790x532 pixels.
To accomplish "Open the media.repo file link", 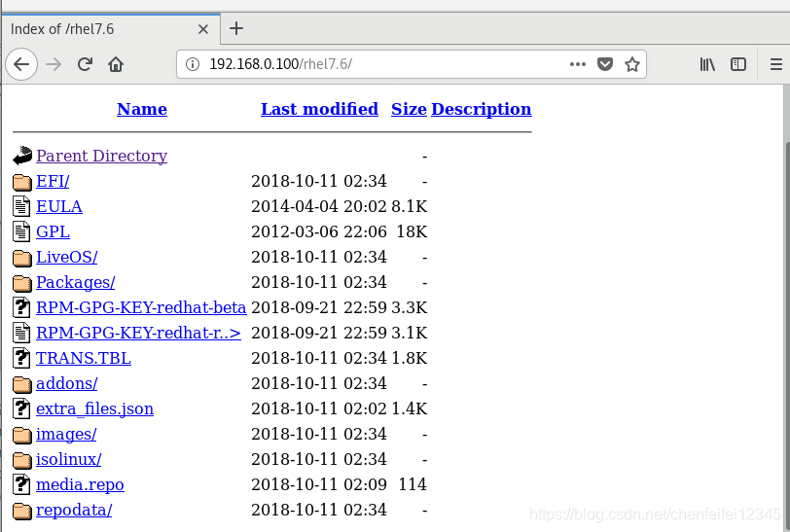I will tap(80, 484).
